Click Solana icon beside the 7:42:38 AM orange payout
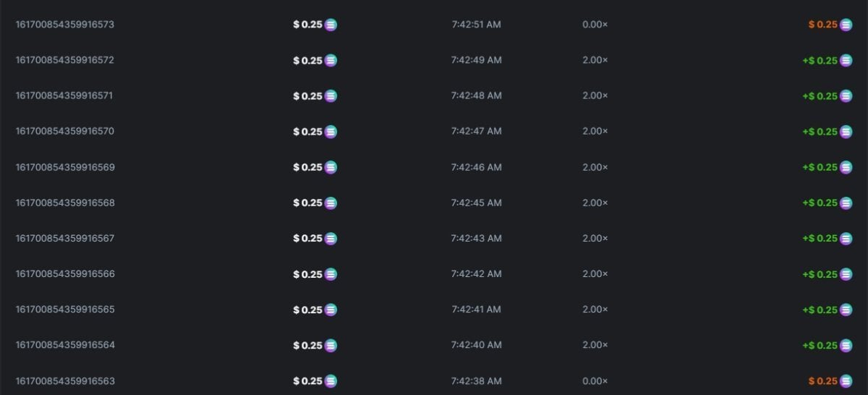Image resolution: width=868 pixels, height=395 pixels. (846, 381)
